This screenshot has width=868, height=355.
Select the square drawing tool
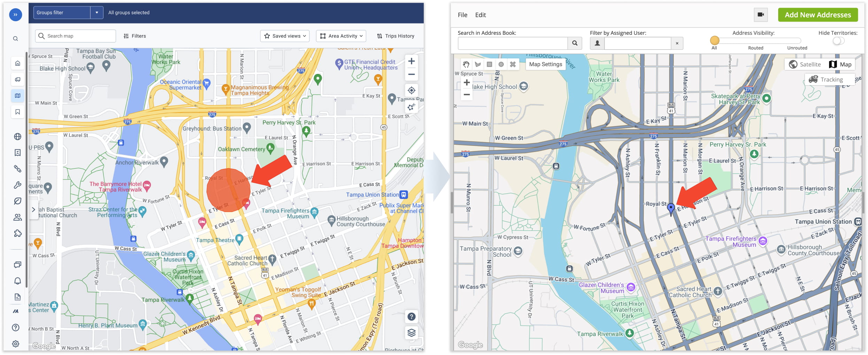click(x=489, y=64)
